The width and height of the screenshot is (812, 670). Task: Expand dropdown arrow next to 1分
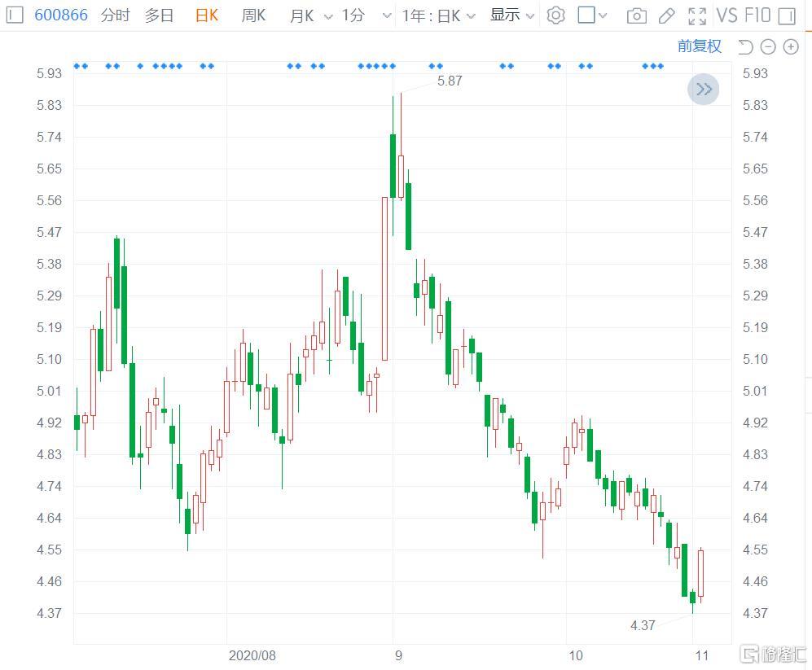387,16
